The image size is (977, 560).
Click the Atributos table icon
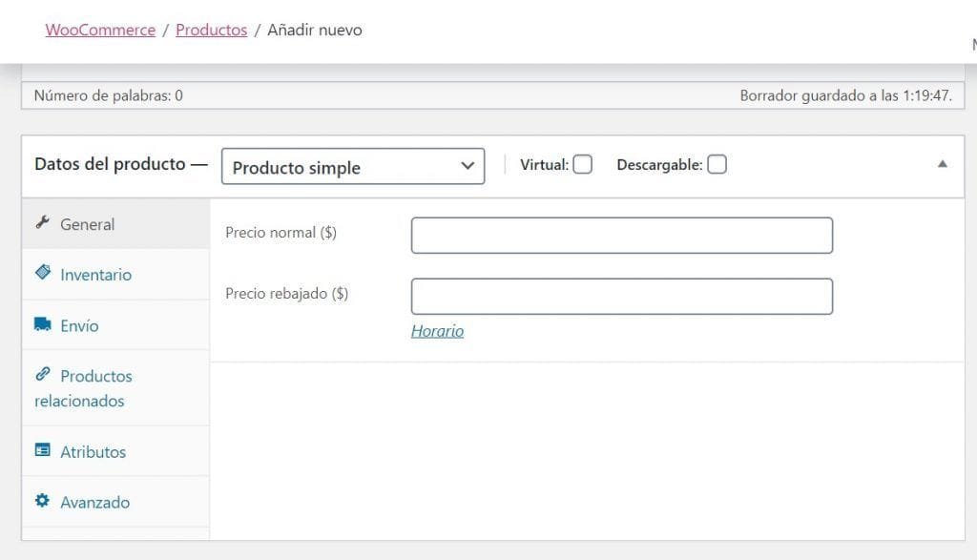tap(42, 449)
